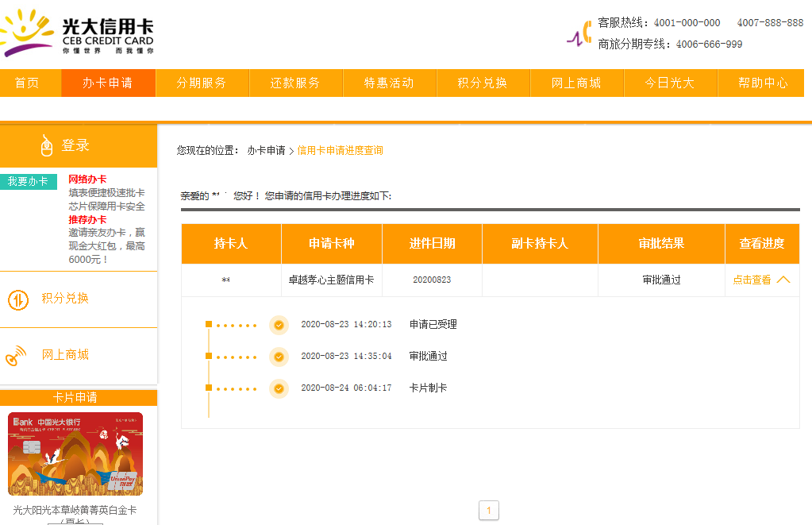The width and height of the screenshot is (812, 525).
Task: Click the 申请卡种 column header
Action: (x=332, y=244)
